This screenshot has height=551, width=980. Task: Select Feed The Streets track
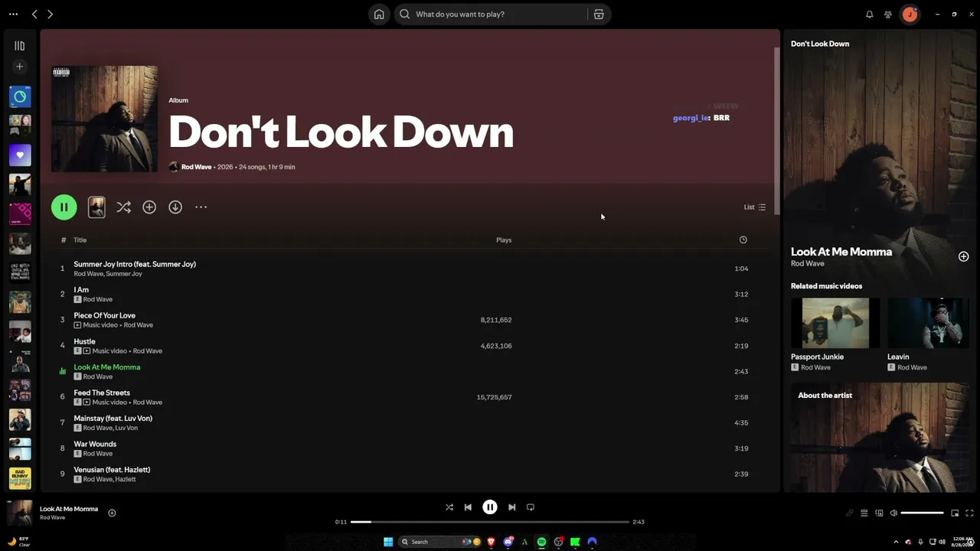[x=410, y=397]
